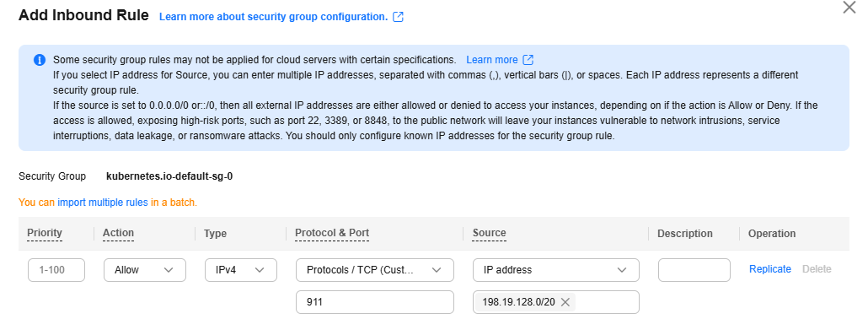Open the Type dropdown showing IPv4
868x319 pixels.
click(241, 270)
